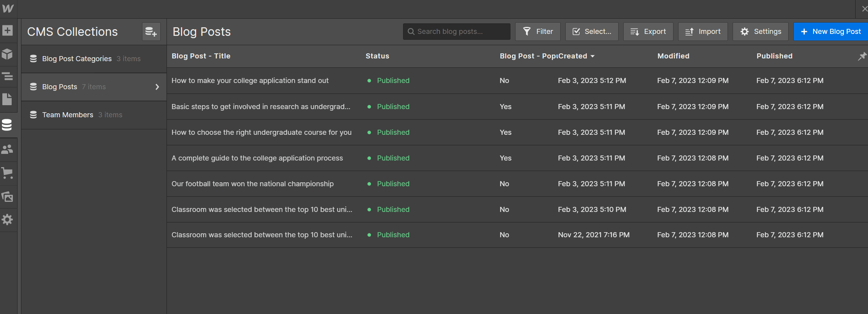Pin the table columns
868x314 pixels.
[x=862, y=56]
